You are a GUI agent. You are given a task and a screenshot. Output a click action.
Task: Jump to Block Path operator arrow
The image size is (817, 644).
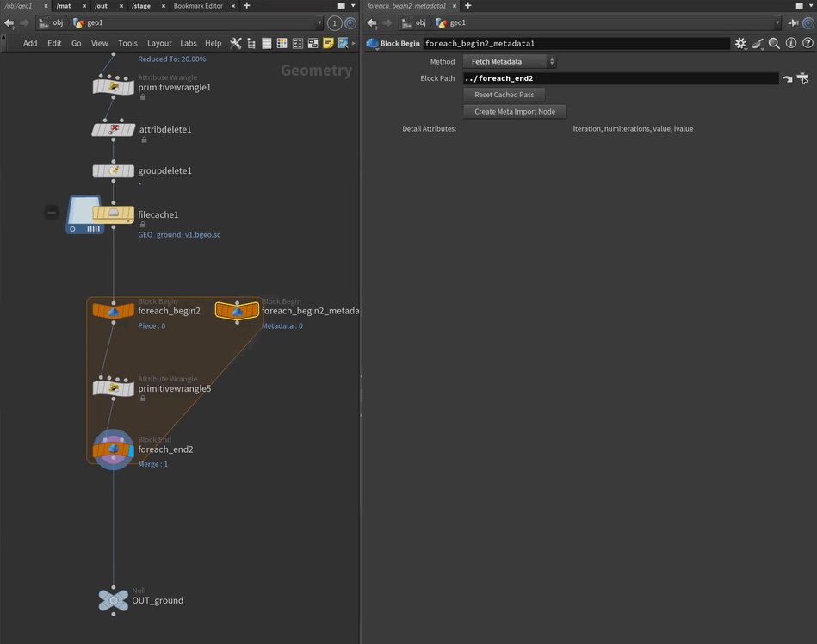pos(787,78)
